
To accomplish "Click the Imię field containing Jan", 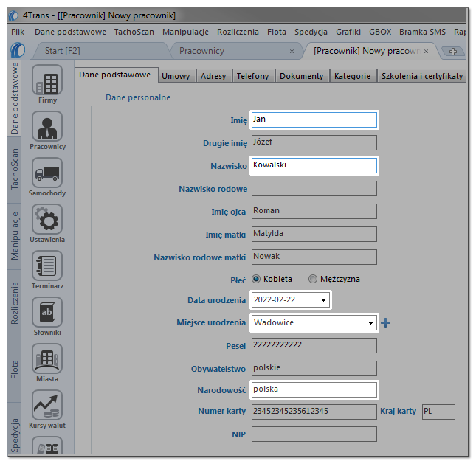I will pyautogui.click(x=314, y=120).
